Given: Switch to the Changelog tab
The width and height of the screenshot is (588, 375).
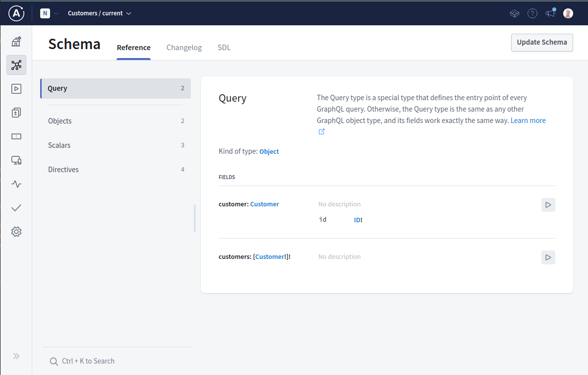Looking at the screenshot, I should (x=184, y=48).
